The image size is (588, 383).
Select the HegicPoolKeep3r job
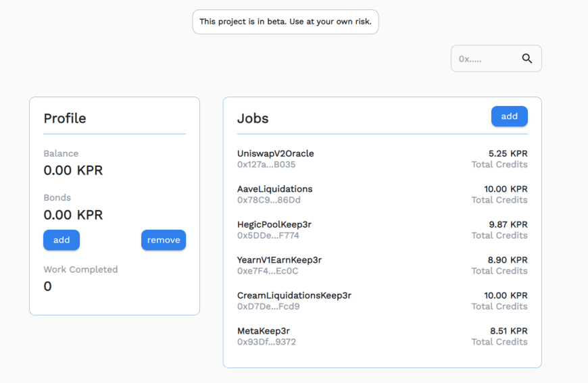(274, 224)
